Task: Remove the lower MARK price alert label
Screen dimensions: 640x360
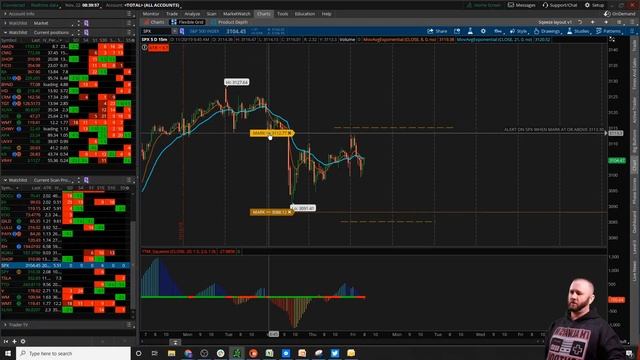Action: [x=290, y=212]
